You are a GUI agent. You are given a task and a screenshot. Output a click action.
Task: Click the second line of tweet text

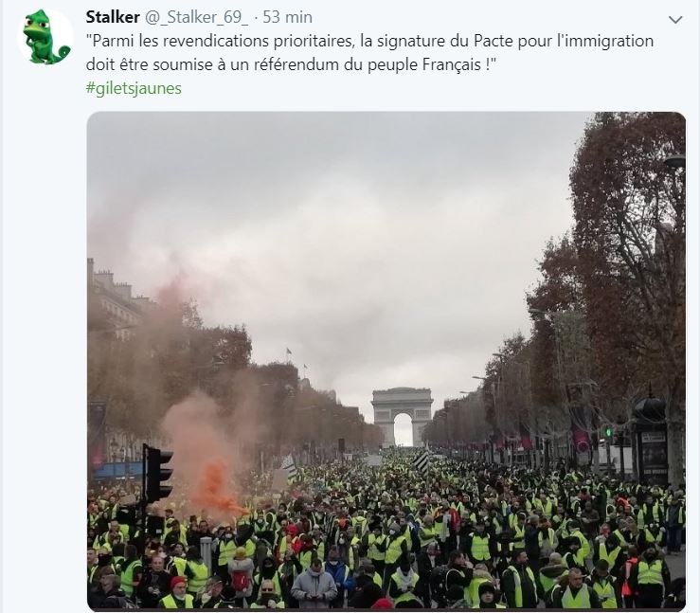click(291, 64)
